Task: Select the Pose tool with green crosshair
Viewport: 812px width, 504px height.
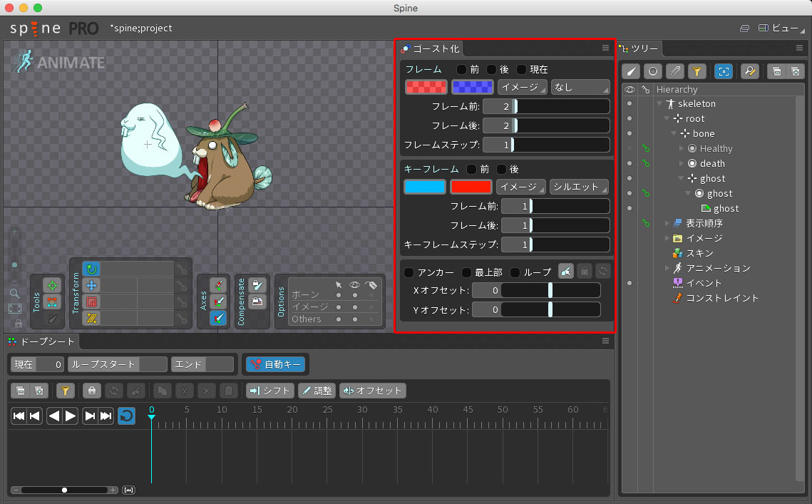Action: pyautogui.click(x=52, y=285)
